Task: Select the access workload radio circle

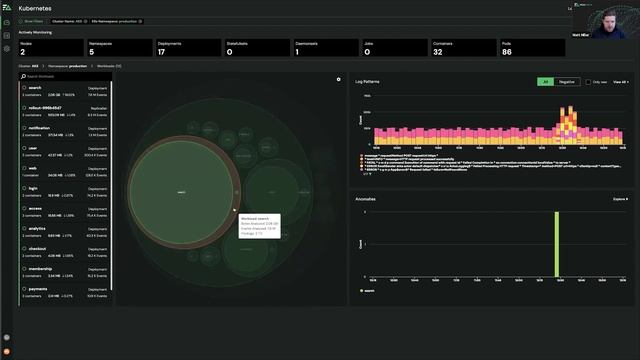Action: click(x=24, y=208)
